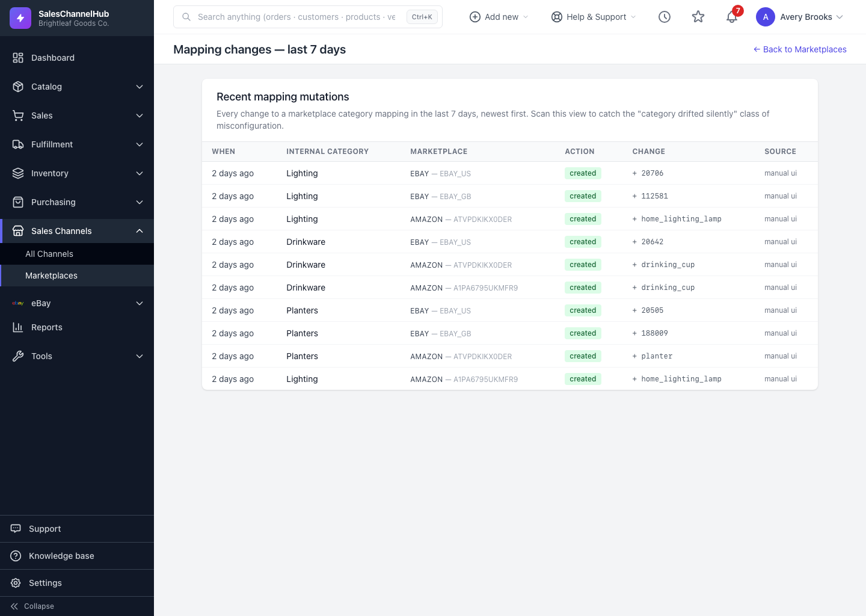
Task: Click the Tools wrench icon
Action: pyautogui.click(x=18, y=356)
